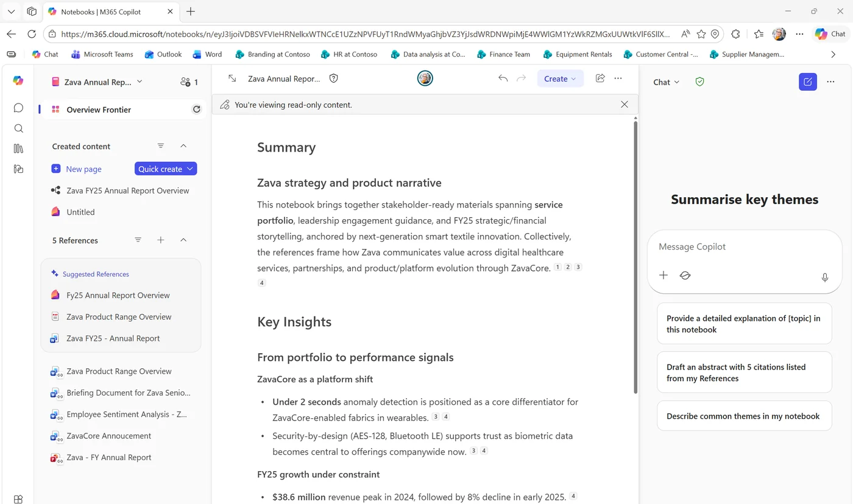The image size is (853, 504).
Task: Open the sharing members icon showing 1
Action: click(189, 82)
